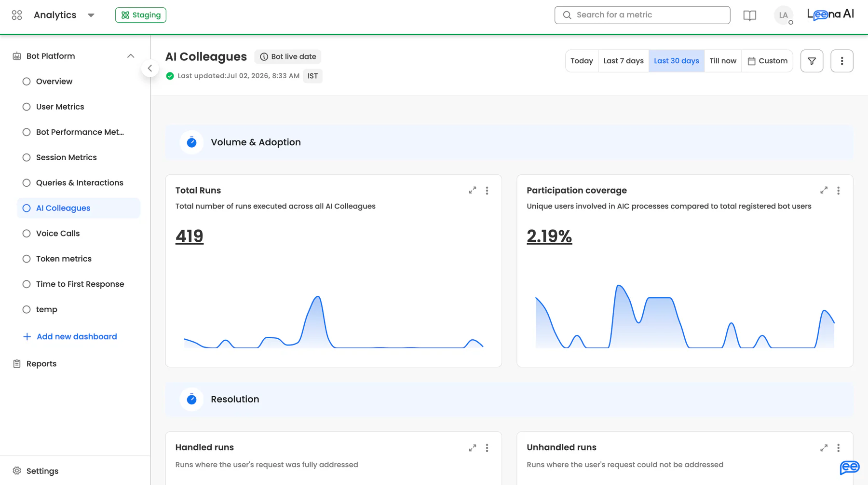This screenshot has height=485, width=868.
Task: Click the Resolution section icon
Action: coord(191,399)
